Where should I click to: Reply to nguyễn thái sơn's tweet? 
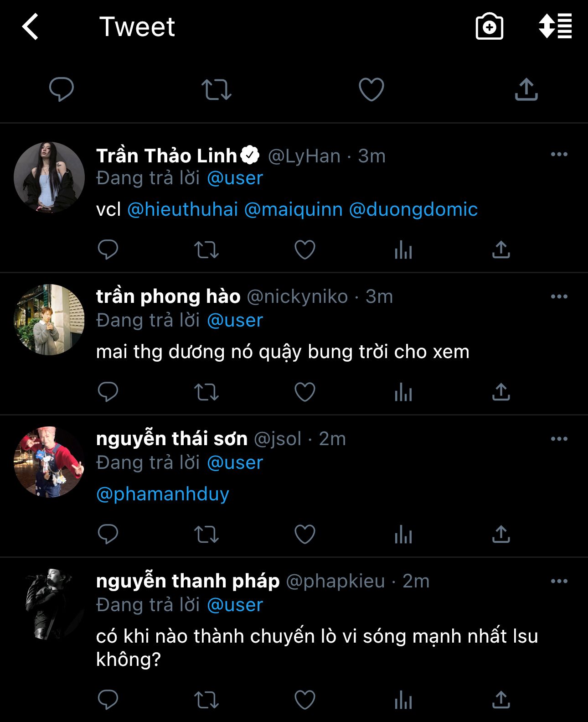click(108, 535)
